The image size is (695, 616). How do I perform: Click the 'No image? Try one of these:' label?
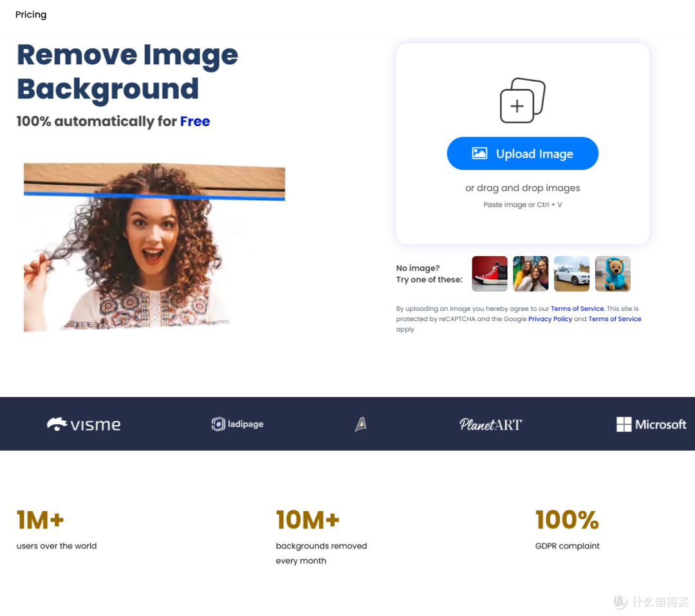429,274
